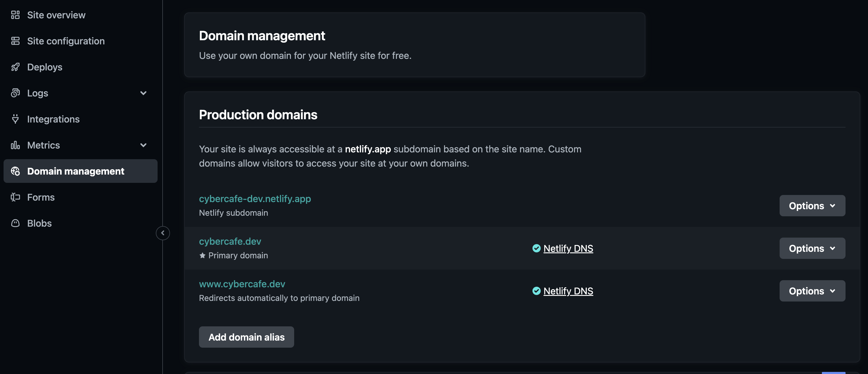Click the checkmark icon next to cybercafe.dev Netlify DNS
868x374 pixels.
[536, 248]
